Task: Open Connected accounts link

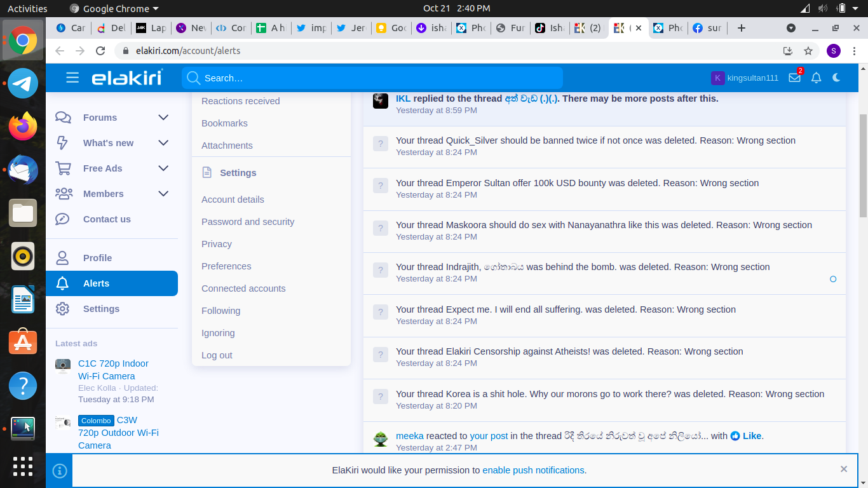Action: pyautogui.click(x=243, y=288)
